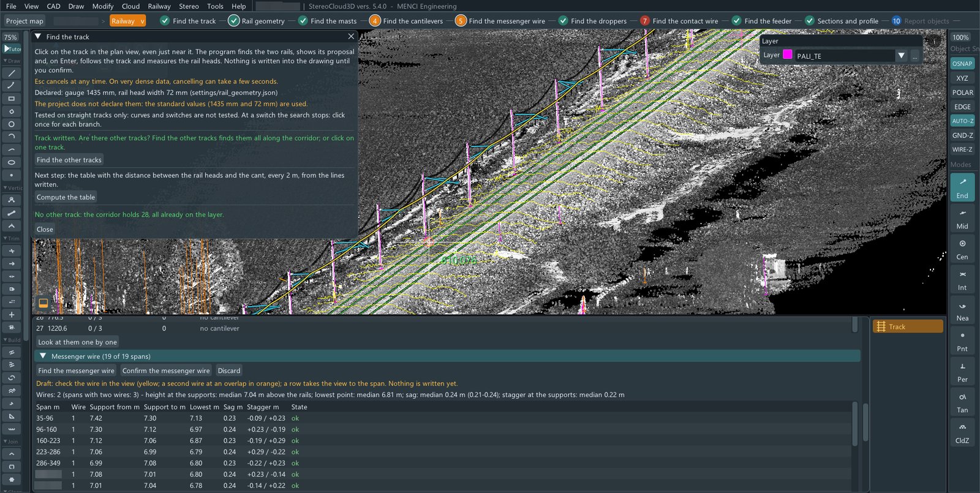Go to the Find the feeder step
This screenshot has height=493, width=980.
[x=761, y=21]
